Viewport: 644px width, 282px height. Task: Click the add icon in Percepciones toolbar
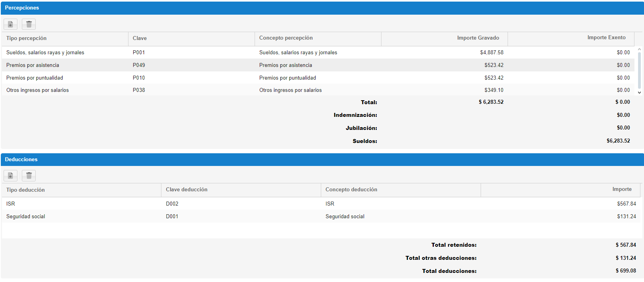point(10,25)
